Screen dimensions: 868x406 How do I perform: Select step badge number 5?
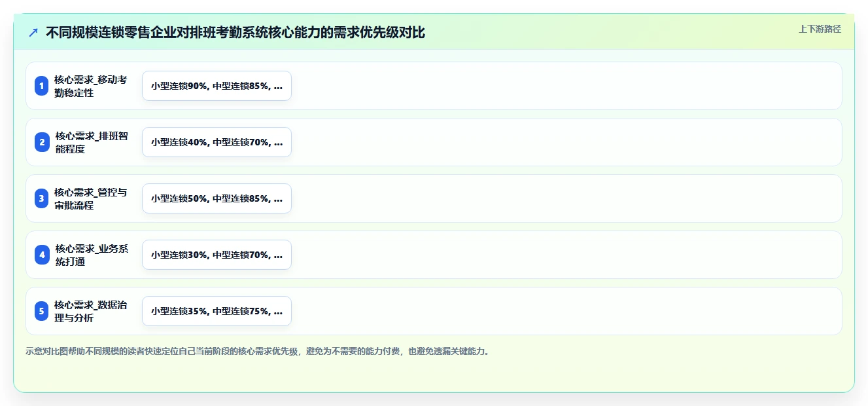[42, 311]
